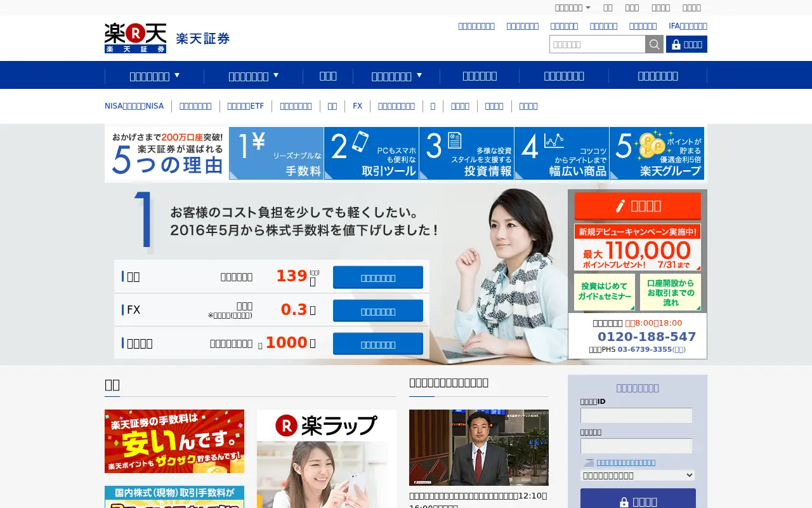Open the news video thumbnail of suited man
812x508 pixels.
tap(479, 448)
